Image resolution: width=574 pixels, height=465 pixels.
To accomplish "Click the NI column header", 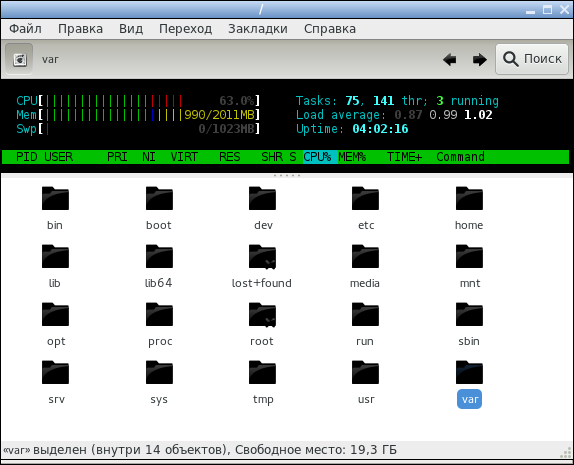I will click(x=149, y=157).
